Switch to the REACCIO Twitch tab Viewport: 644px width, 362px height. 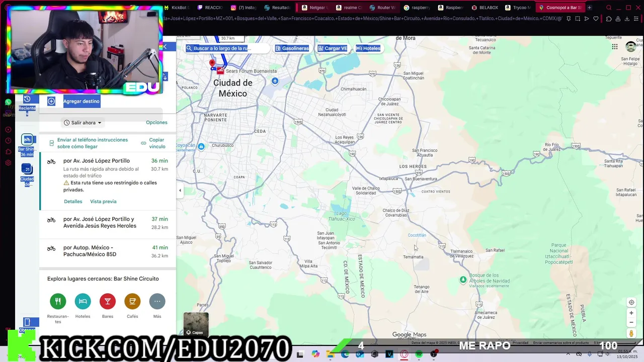pyautogui.click(x=210, y=8)
